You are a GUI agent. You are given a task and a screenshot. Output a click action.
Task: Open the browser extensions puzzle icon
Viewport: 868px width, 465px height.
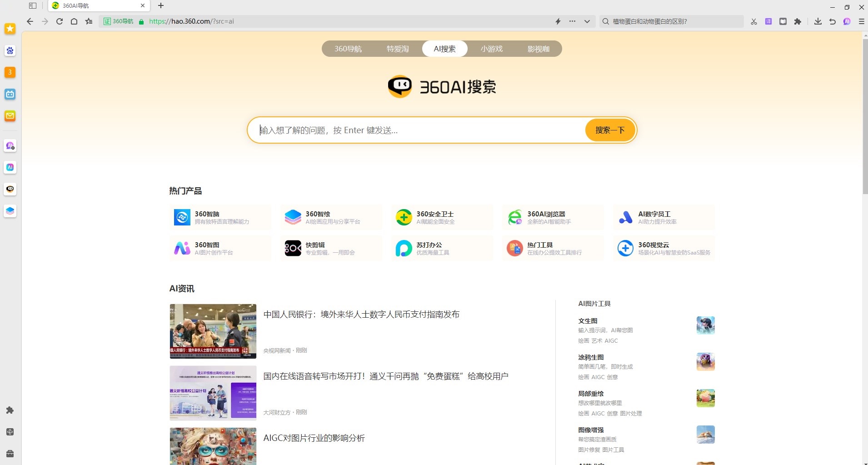click(798, 21)
